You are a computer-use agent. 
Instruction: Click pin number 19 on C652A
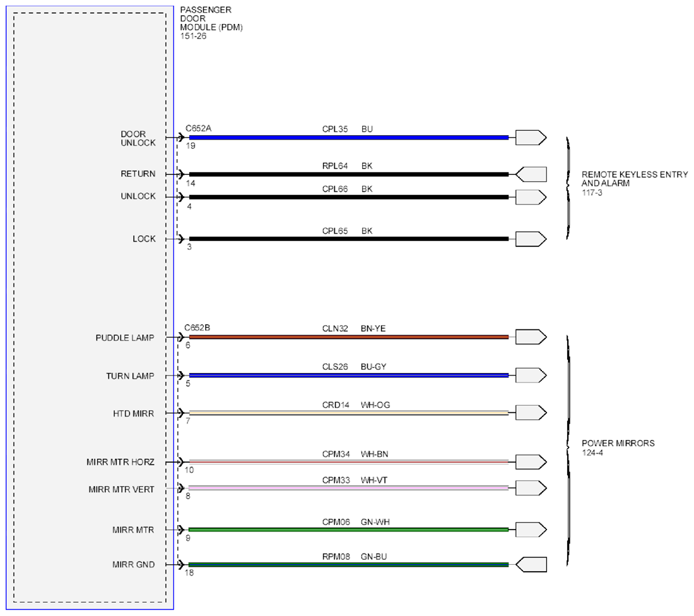click(191, 146)
